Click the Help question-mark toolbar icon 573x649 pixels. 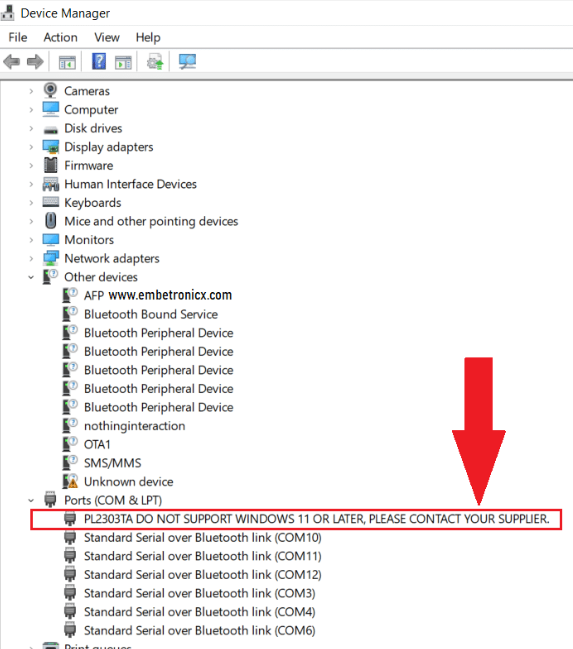99,62
